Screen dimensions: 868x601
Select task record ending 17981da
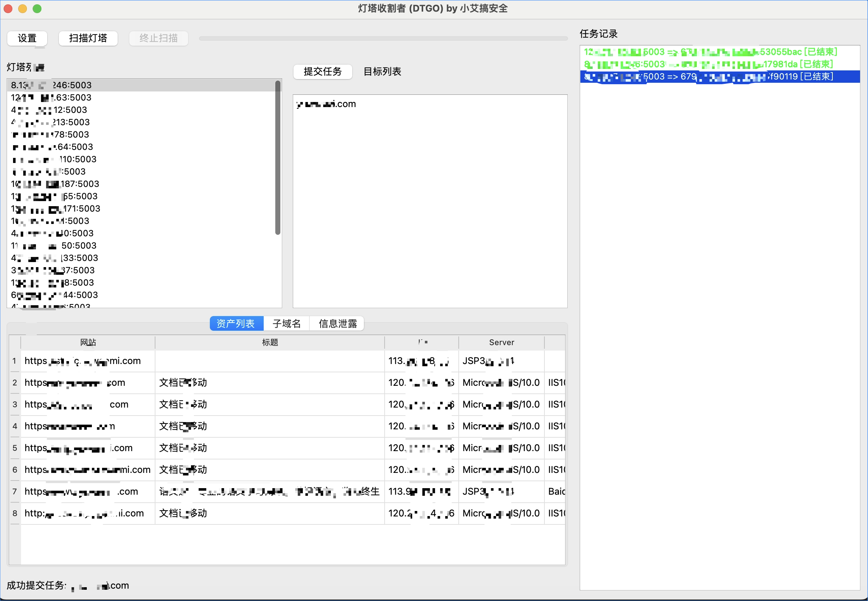[708, 64]
